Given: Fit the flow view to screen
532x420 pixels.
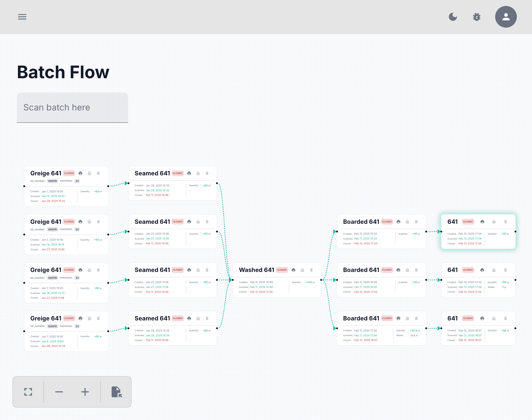Looking at the screenshot, I should point(28,392).
